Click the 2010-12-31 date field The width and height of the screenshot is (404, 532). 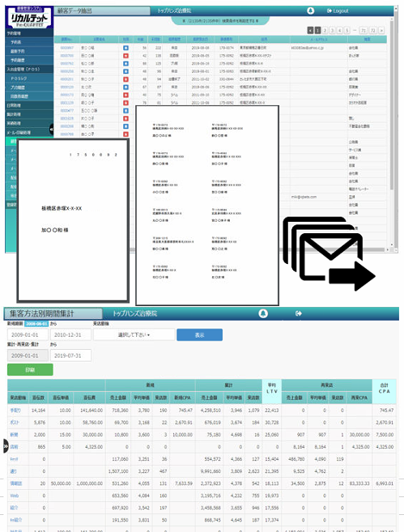[70, 335]
